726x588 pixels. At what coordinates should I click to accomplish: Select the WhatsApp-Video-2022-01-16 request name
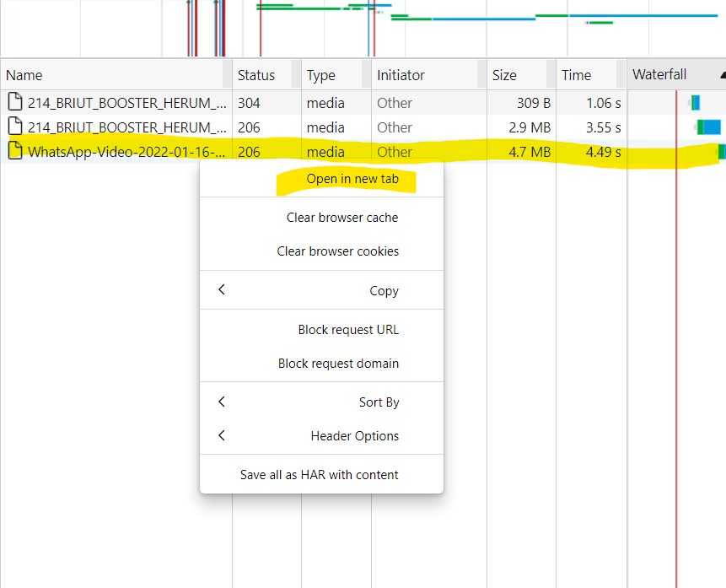coord(126,152)
